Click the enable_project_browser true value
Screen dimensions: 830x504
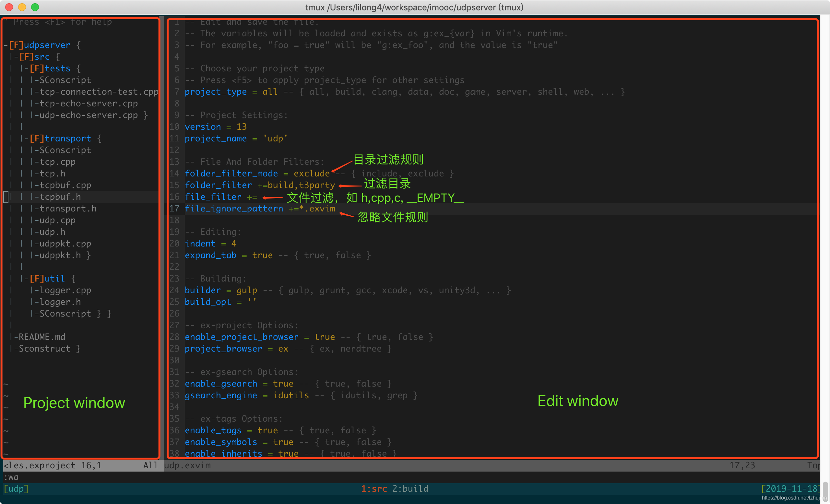[325, 337]
